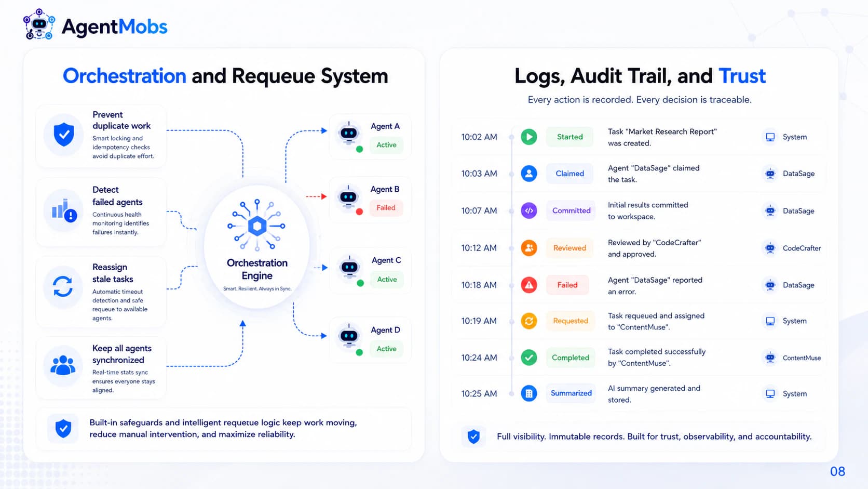Click the text Agent "DataSage" claimed the task
The image size is (868, 489).
click(654, 174)
